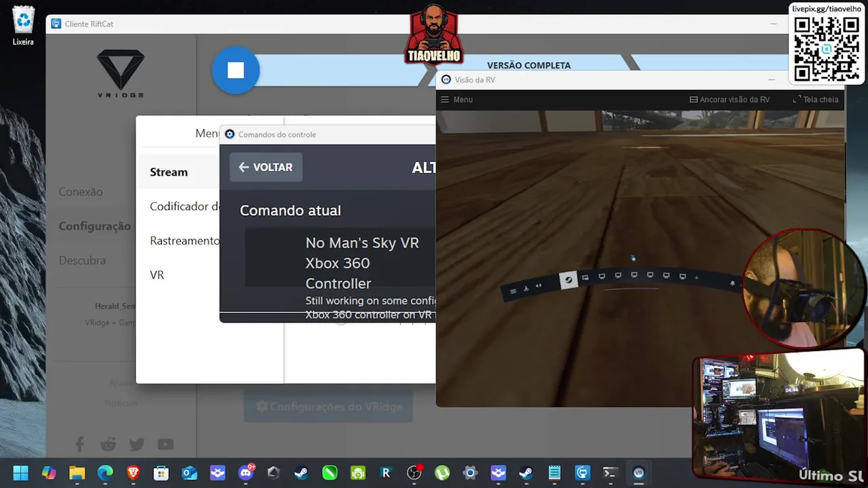Go back with the VOLTAR button

pos(266,167)
